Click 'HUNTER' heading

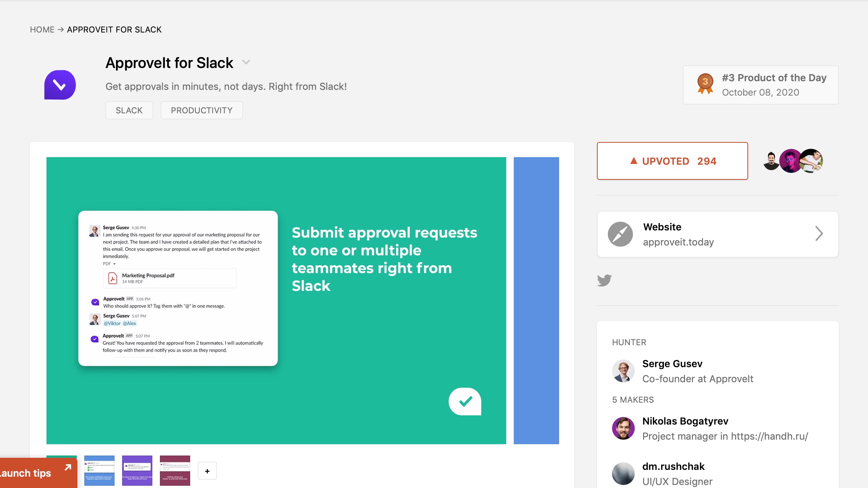coord(629,342)
